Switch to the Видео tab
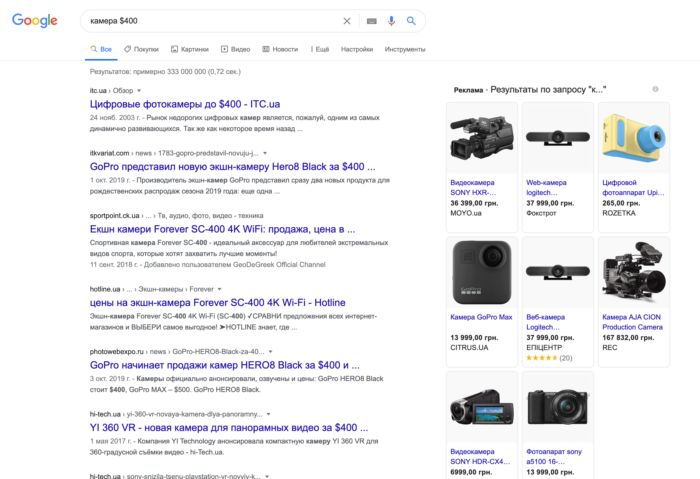 236,49
